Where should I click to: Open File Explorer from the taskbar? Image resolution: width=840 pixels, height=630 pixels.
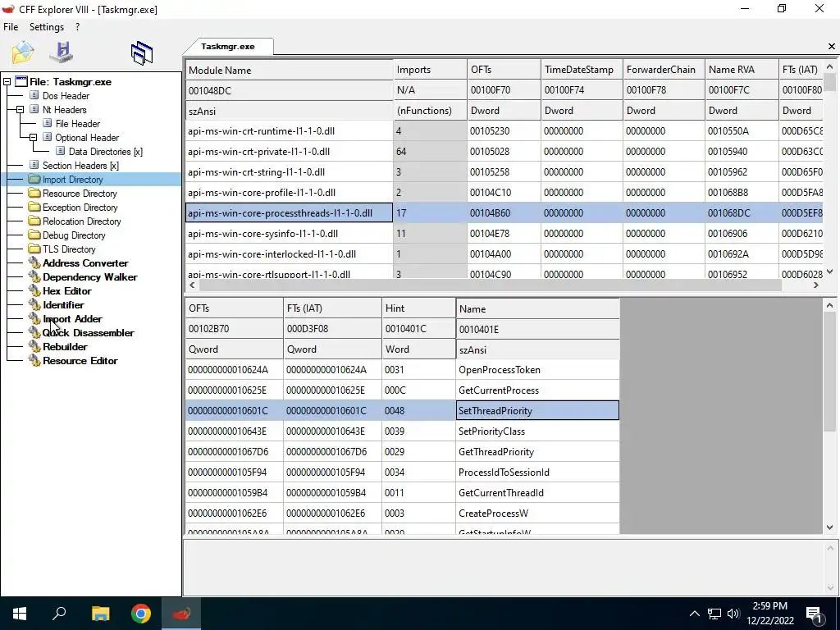click(100, 614)
